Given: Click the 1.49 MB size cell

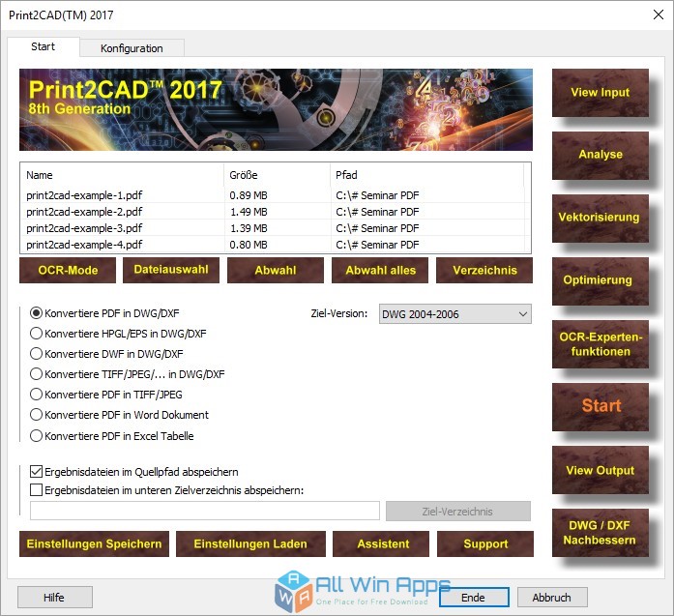Looking at the screenshot, I should [x=249, y=212].
